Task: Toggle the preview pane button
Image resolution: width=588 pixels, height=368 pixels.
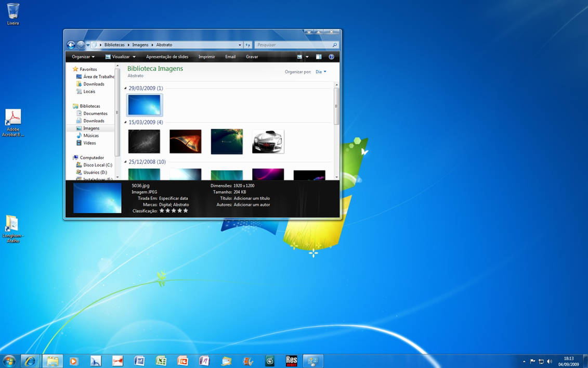Action: tap(319, 57)
